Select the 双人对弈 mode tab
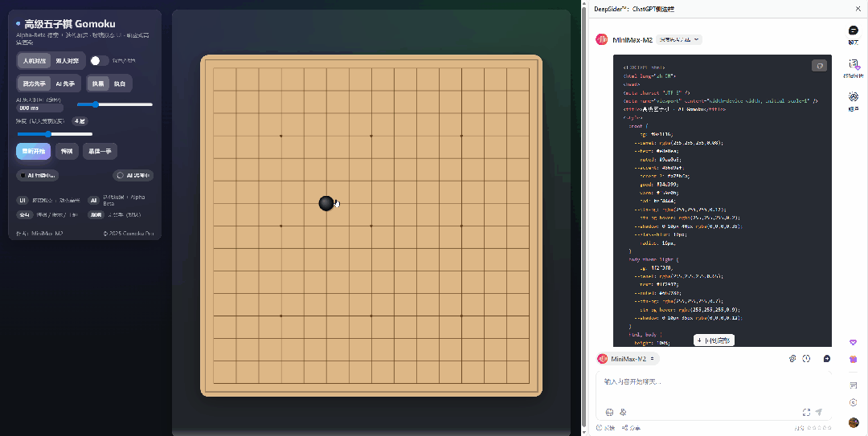 67,61
